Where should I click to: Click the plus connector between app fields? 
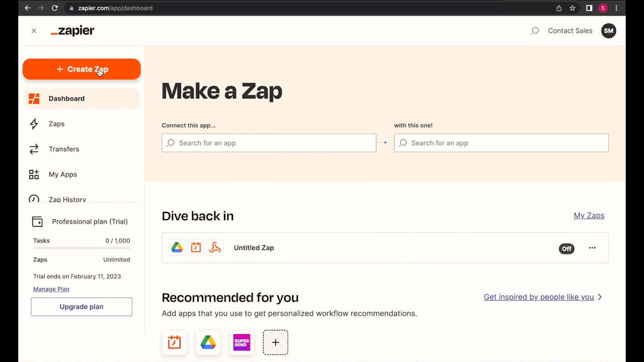(x=385, y=142)
